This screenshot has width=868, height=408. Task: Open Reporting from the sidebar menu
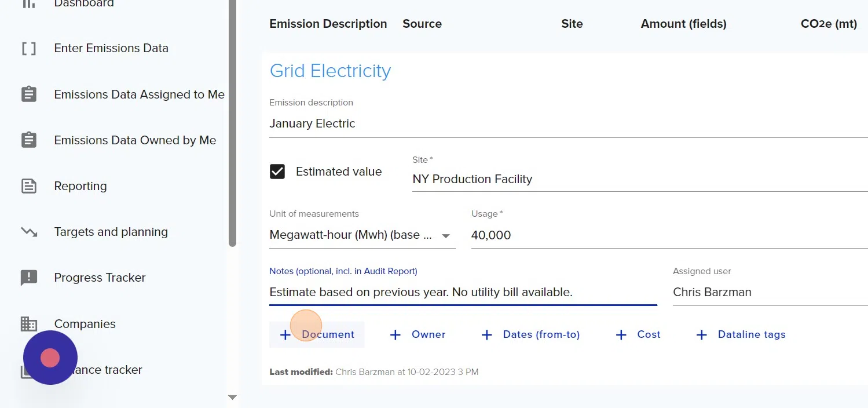(80, 186)
